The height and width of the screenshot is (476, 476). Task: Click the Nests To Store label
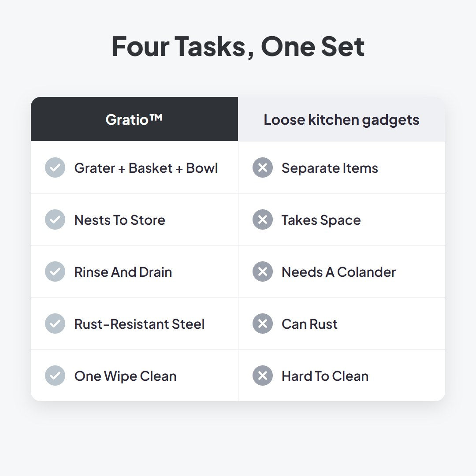119,220
